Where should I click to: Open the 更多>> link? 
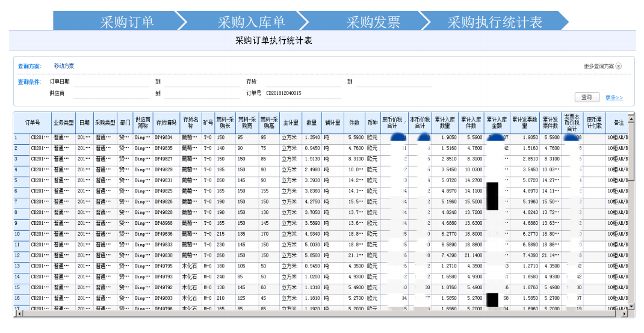point(614,97)
